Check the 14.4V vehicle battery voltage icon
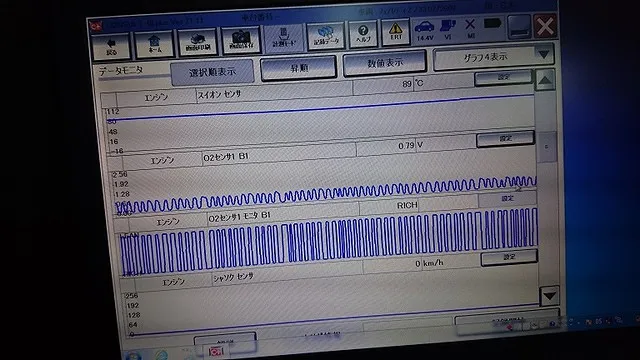 (424, 31)
